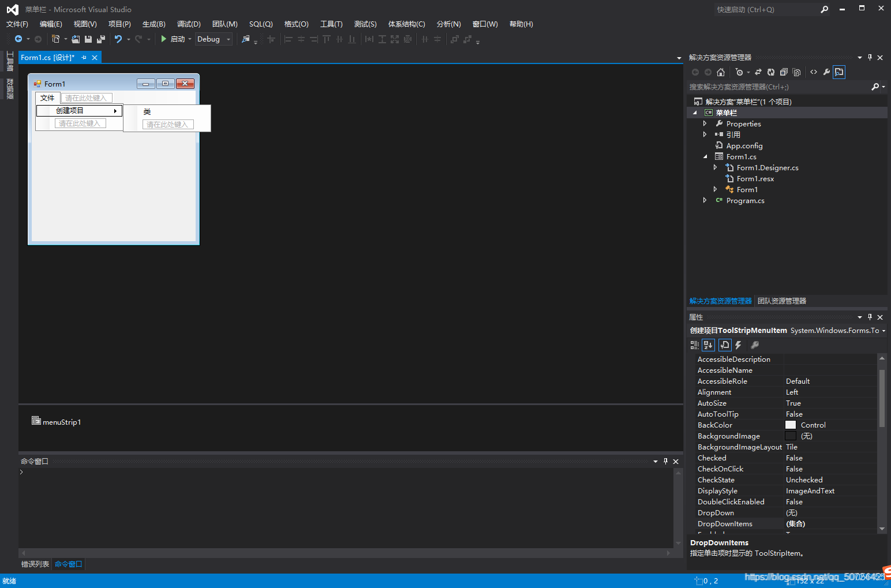The image size is (891, 588).
Task: Open the 调试(D) menu
Action: click(189, 24)
